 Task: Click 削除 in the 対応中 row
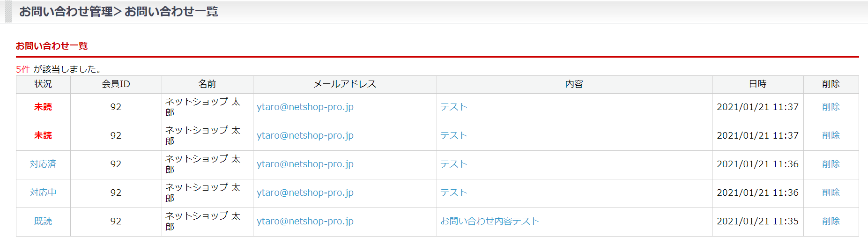click(831, 193)
